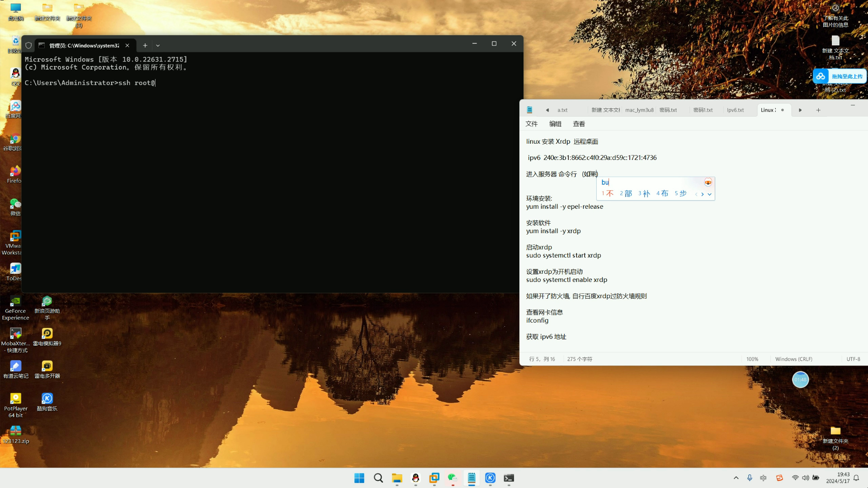This screenshot has height=488, width=868.
Task: Click the 100% zoom level in status bar
Action: (752, 359)
